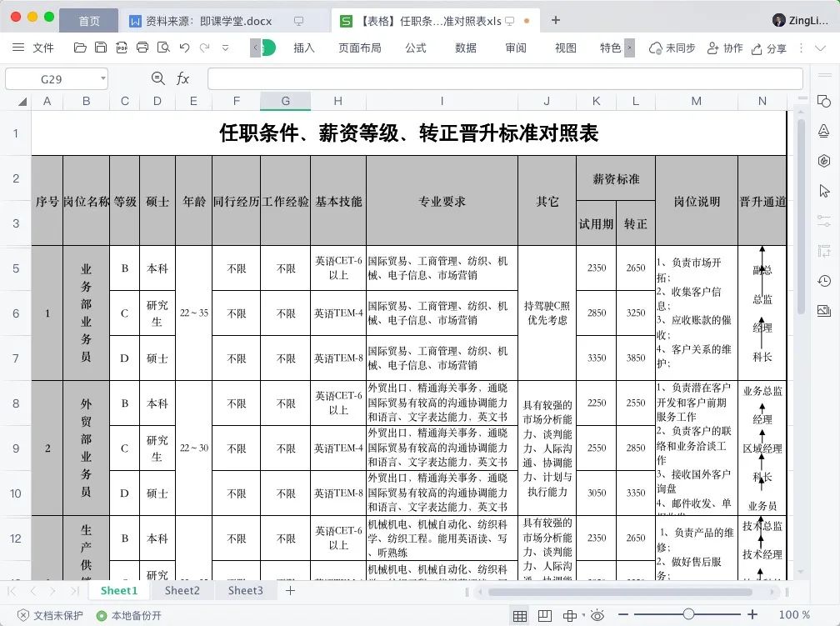Zoom out with the minus button
Viewport: 840px width, 626px height.
click(623, 614)
